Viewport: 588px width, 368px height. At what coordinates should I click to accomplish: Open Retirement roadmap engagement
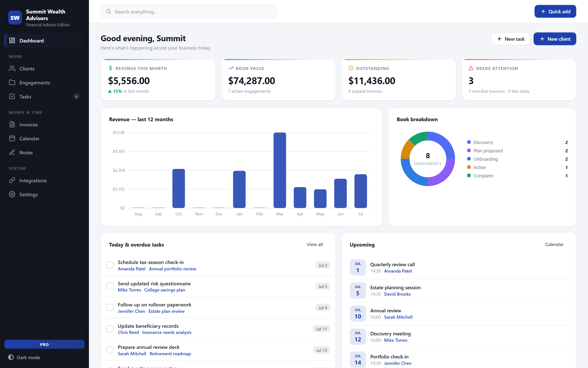tap(170, 354)
